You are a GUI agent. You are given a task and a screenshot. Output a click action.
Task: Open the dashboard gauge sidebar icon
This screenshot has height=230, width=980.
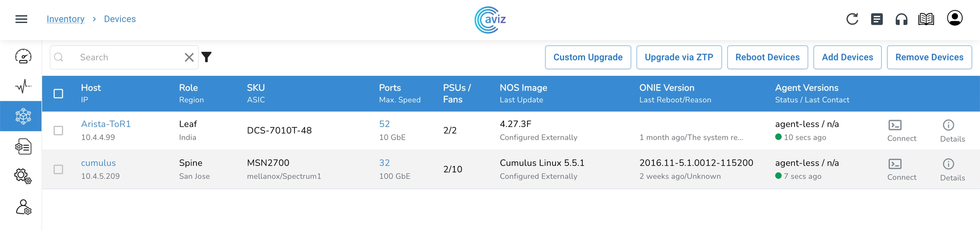click(x=23, y=56)
